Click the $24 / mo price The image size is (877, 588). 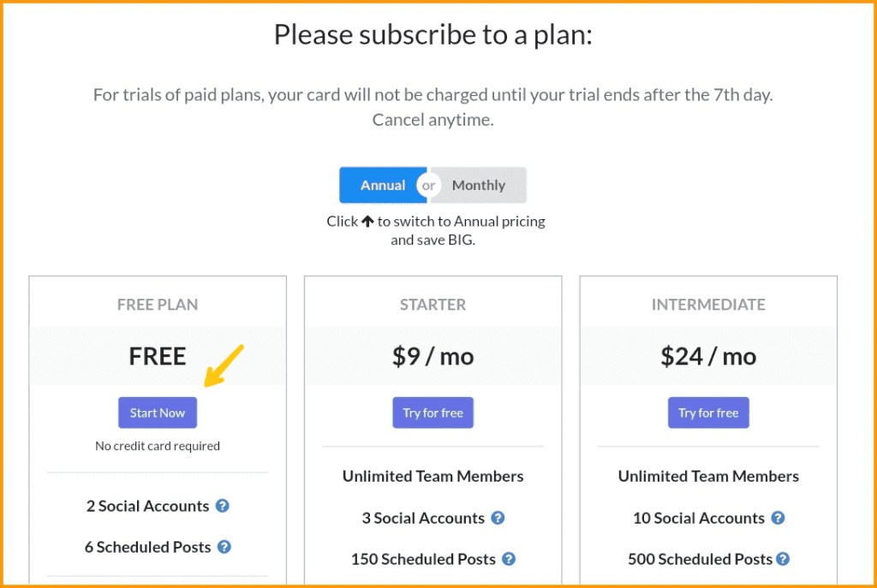click(708, 356)
